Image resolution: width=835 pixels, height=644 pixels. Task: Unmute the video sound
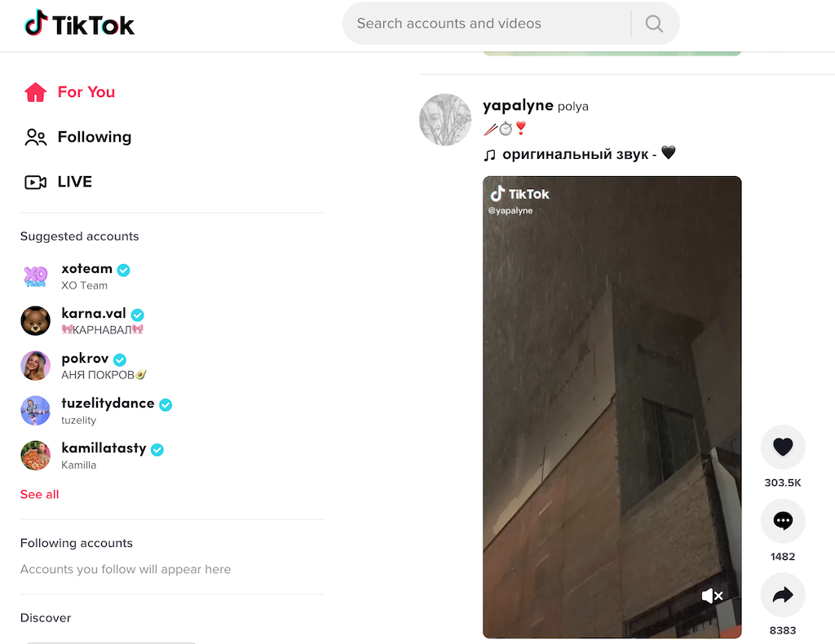[712, 596]
